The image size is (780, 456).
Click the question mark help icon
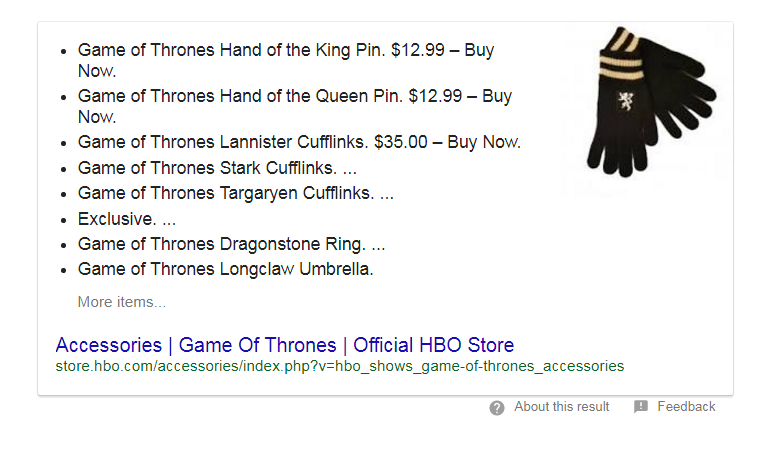point(496,408)
